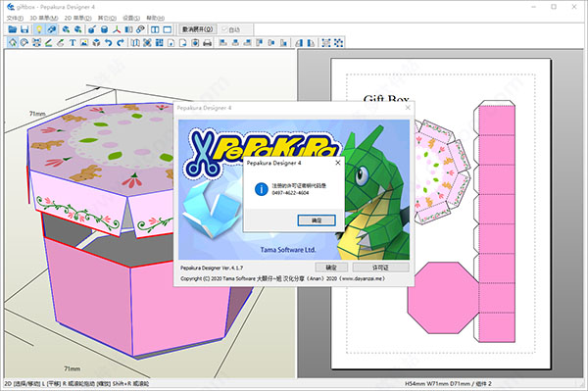Click the blue cylinder icon in the top toolbar
Viewport: 588px width, 391px height.
[105, 29]
